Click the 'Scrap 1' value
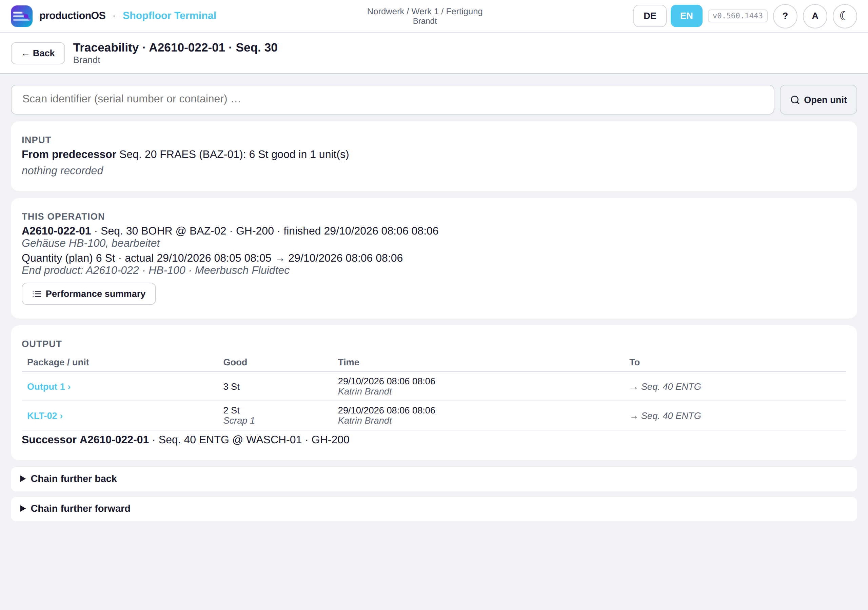Image resolution: width=868 pixels, height=610 pixels. click(239, 421)
